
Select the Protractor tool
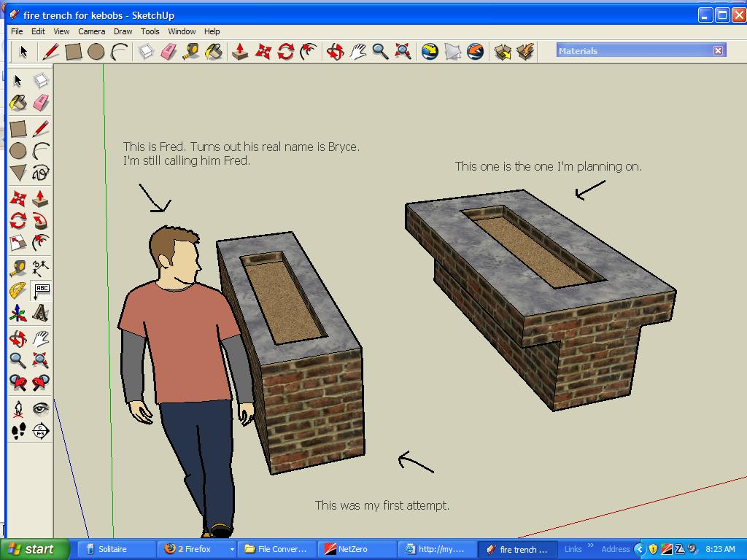pos(18,291)
